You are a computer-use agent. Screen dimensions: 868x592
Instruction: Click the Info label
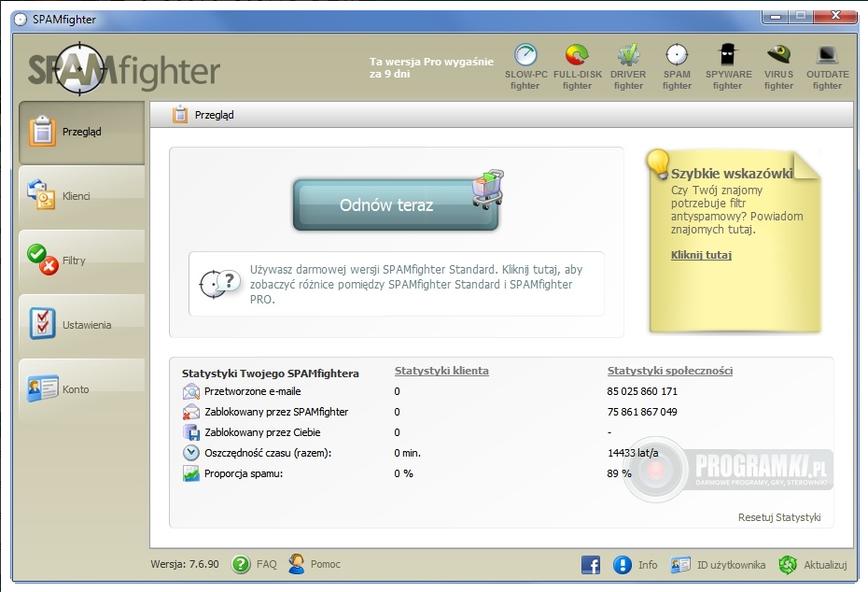(x=648, y=565)
